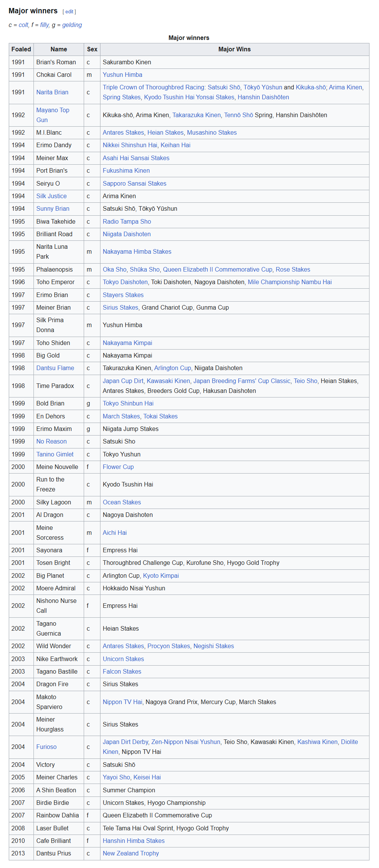Image resolution: width=379 pixels, height=868 pixels.
Task: Open the Sapporo Sansai Stakes link
Action: (134, 184)
